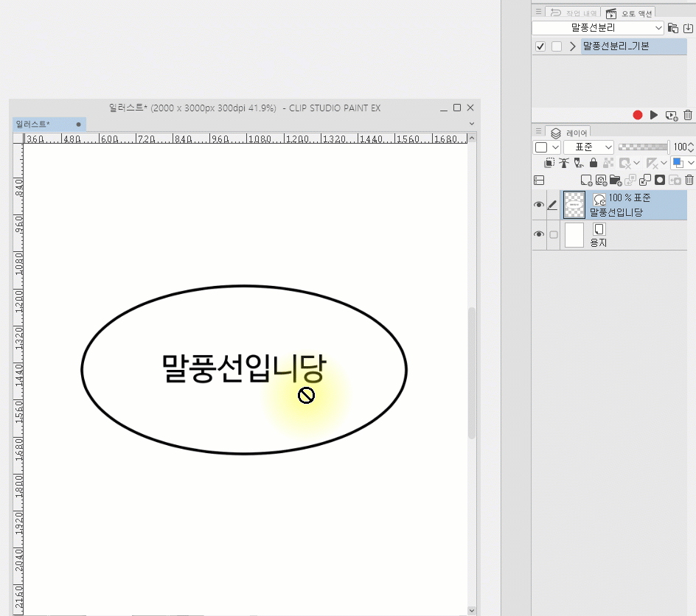Expand the 말풍선분리_기본 action

572,46
